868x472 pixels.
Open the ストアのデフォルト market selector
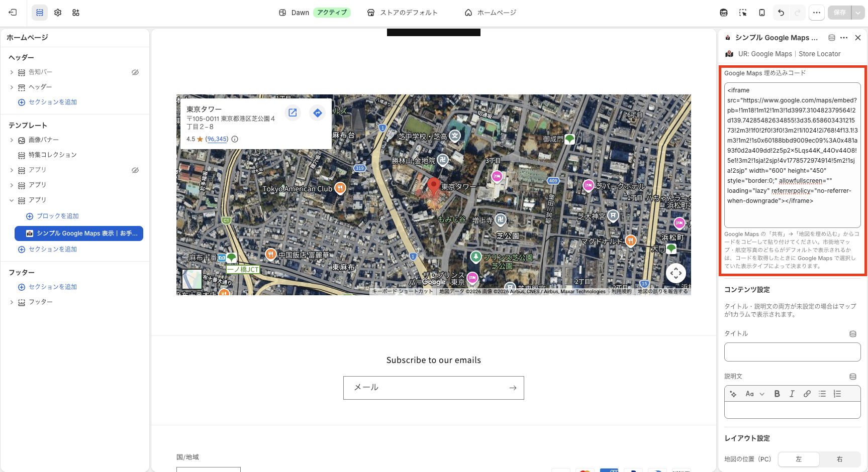pyautogui.click(x=403, y=13)
